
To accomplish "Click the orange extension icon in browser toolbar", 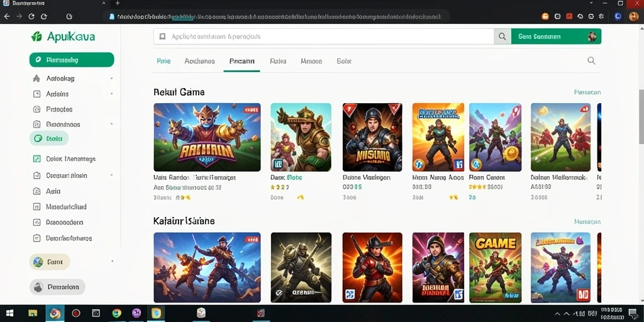I will point(545,16).
